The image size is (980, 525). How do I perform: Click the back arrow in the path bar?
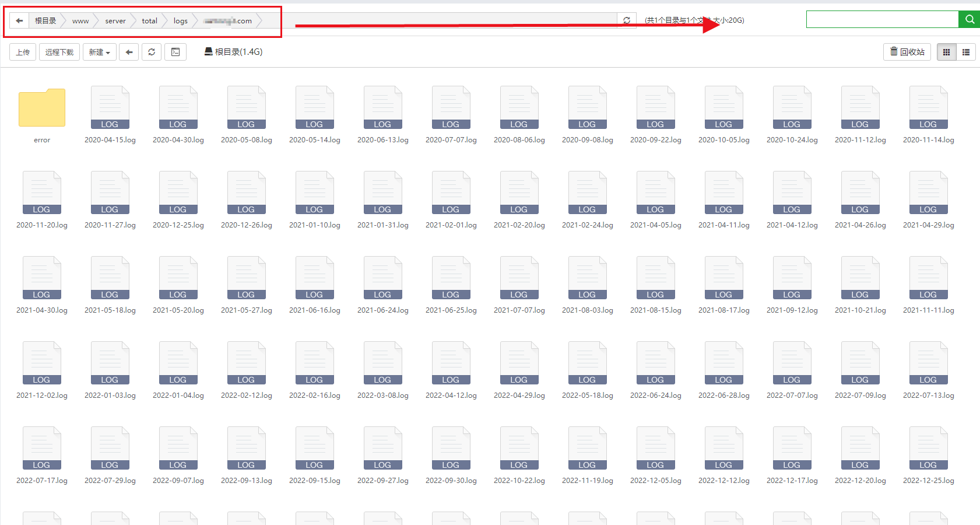[x=19, y=20]
